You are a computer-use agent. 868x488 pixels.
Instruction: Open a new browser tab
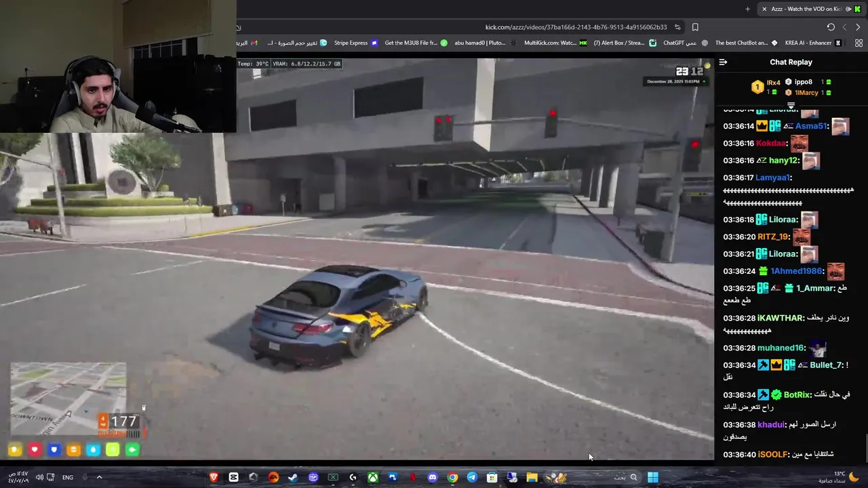click(747, 9)
